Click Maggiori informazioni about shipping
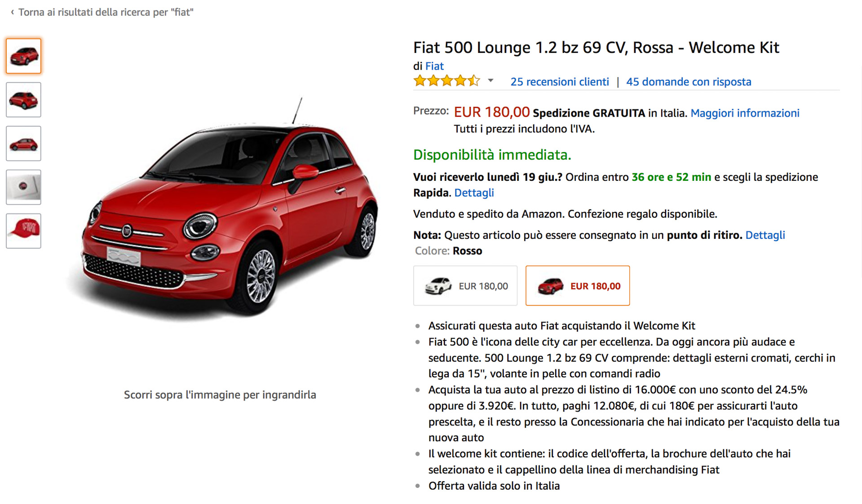This screenshot has width=862, height=504. pyautogui.click(x=745, y=113)
